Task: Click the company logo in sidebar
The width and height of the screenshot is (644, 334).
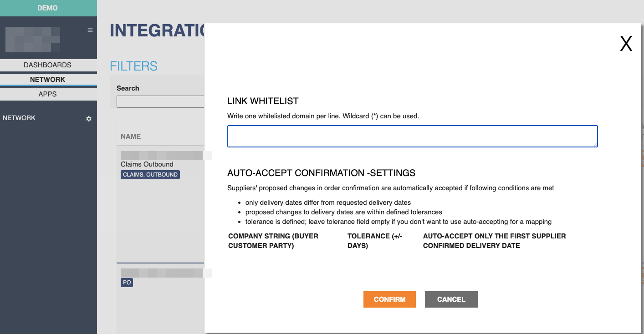Action: coord(33,39)
